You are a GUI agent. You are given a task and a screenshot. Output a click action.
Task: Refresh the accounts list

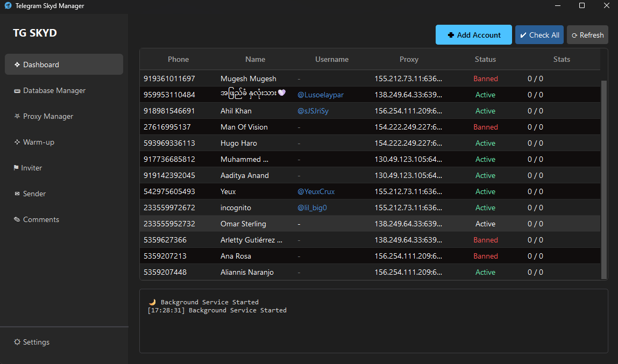(x=587, y=35)
